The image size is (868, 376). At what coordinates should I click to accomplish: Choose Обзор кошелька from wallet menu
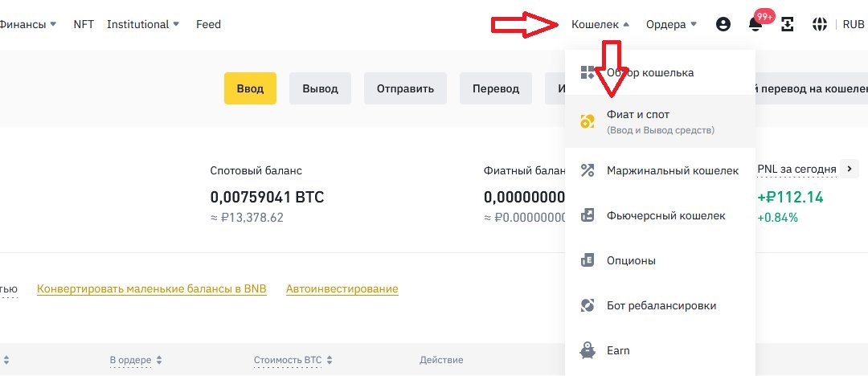click(649, 72)
